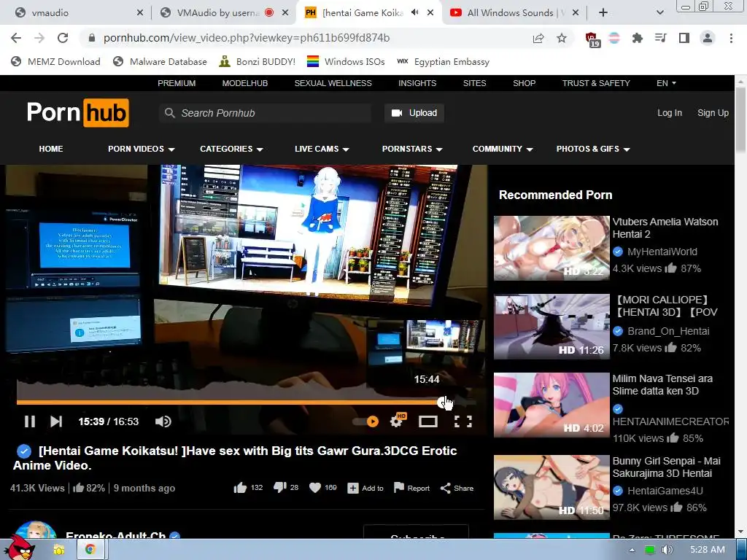Viewport: 747px width, 560px height.
Task: Mute the video player volume
Action: pyautogui.click(x=163, y=421)
